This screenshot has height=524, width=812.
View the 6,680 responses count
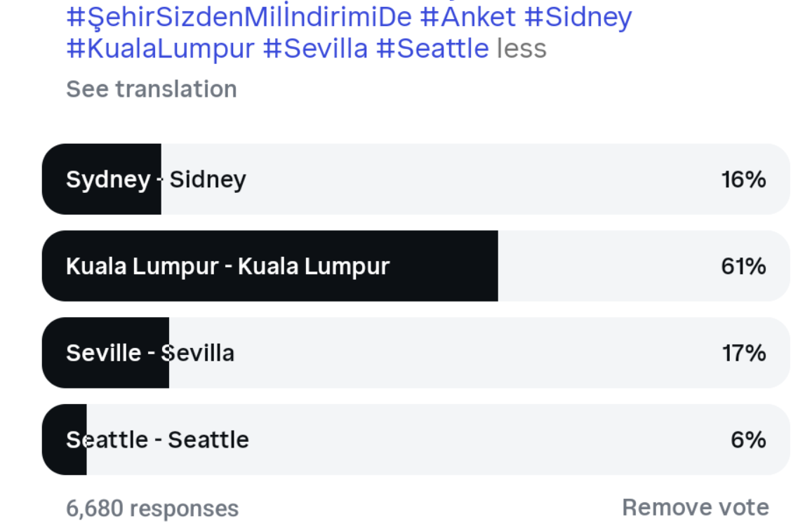[x=152, y=508]
